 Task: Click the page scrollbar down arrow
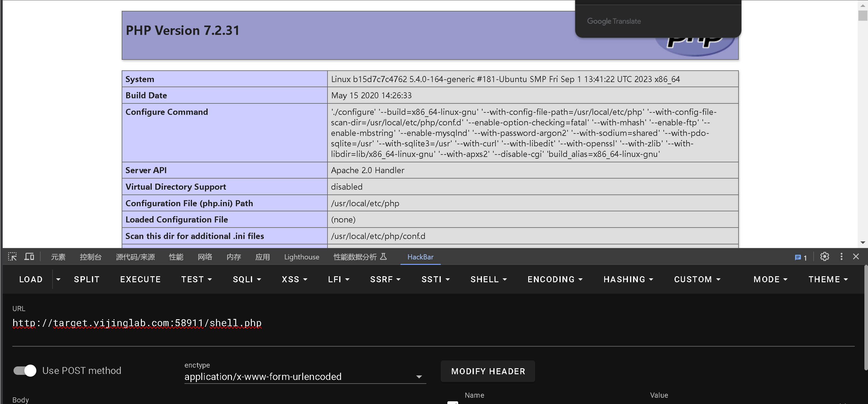tap(862, 243)
